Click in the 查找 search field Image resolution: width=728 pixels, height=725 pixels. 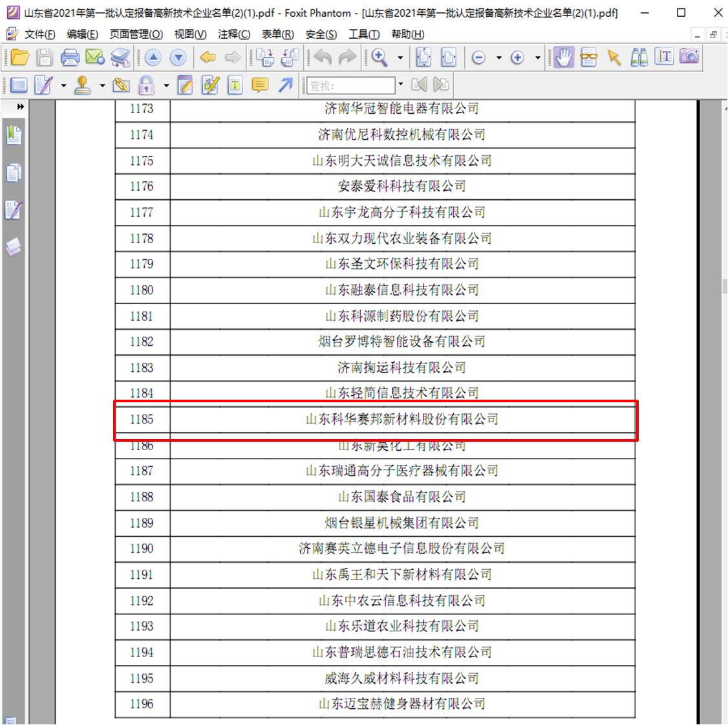pos(349,85)
